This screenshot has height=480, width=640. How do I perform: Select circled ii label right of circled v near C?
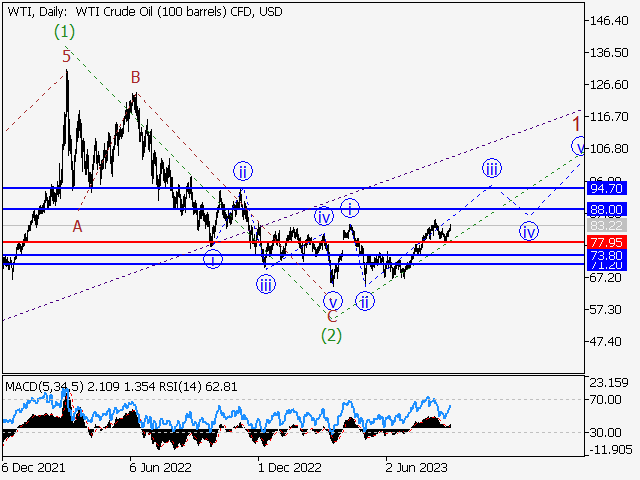coord(365,301)
